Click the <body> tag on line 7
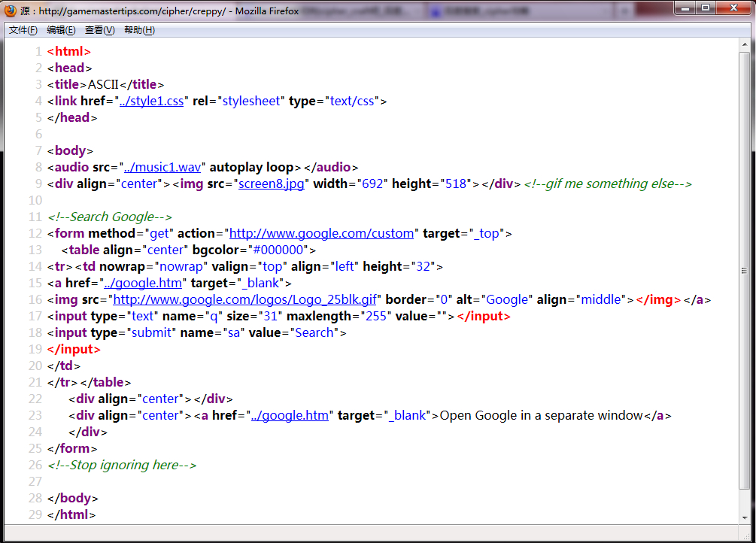 (x=70, y=151)
